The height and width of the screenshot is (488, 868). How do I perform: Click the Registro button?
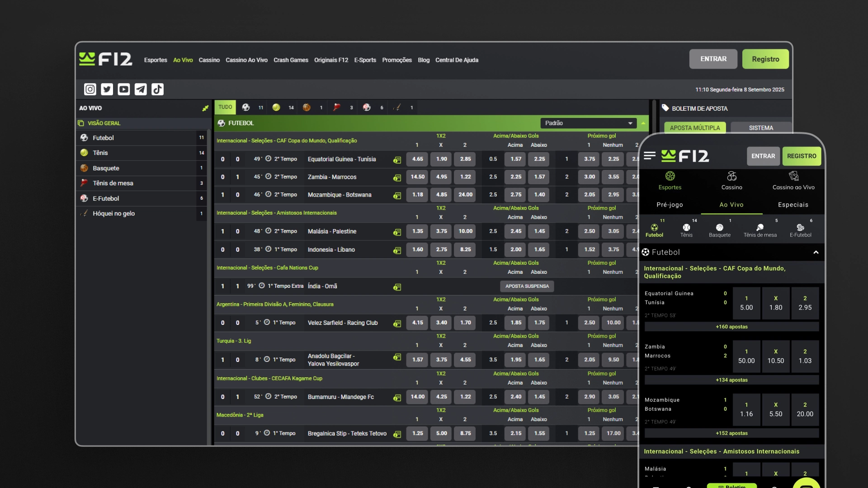pos(765,59)
